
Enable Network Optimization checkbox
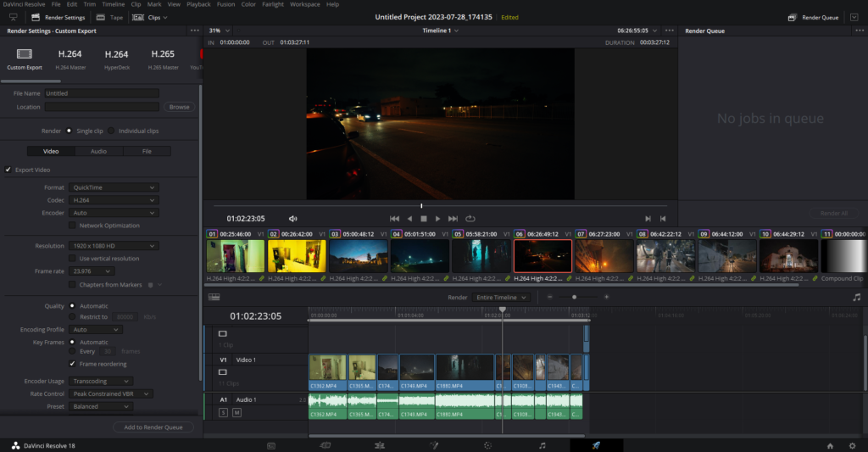coord(72,226)
